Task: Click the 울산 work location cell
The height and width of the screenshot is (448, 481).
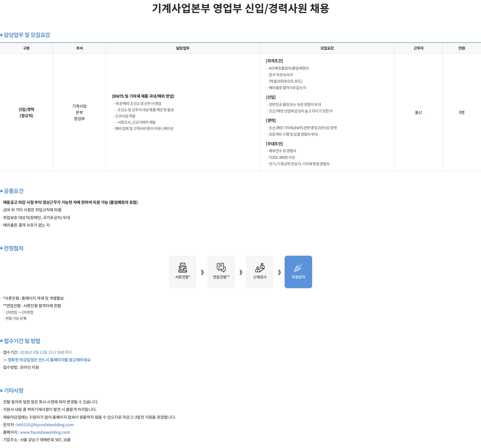Action: [418, 112]
